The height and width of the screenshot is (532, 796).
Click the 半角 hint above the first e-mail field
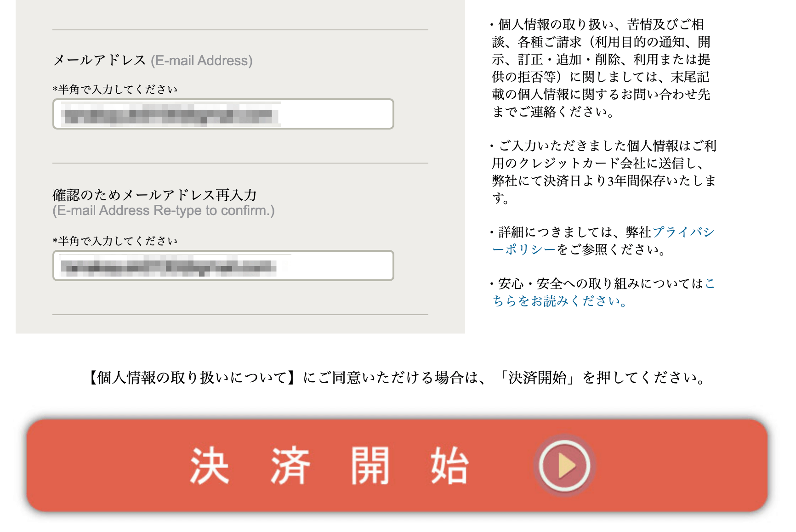[115, 90]
